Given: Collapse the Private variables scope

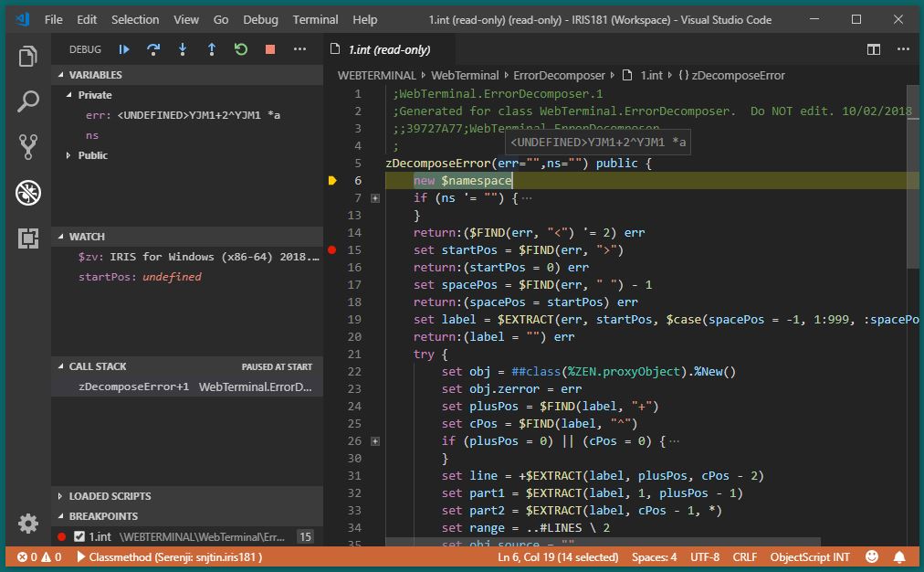Looking at the screenshot, I should [68, 95].
